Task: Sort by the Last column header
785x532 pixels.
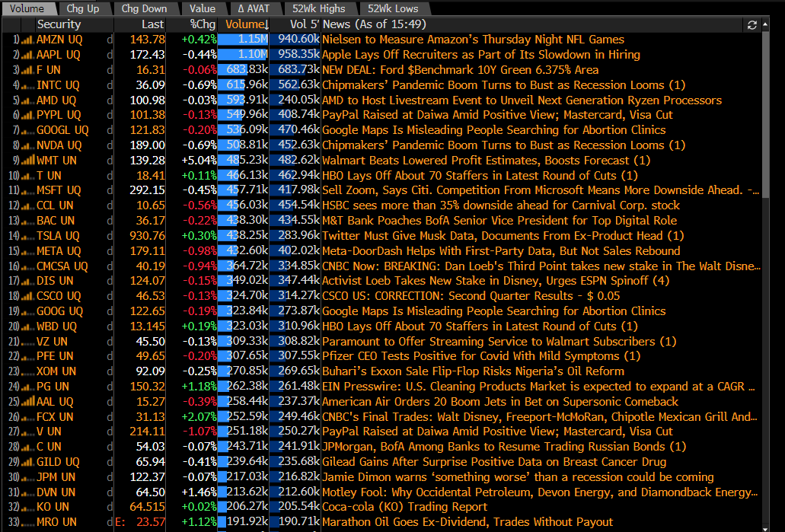Action: coord(152,24)
